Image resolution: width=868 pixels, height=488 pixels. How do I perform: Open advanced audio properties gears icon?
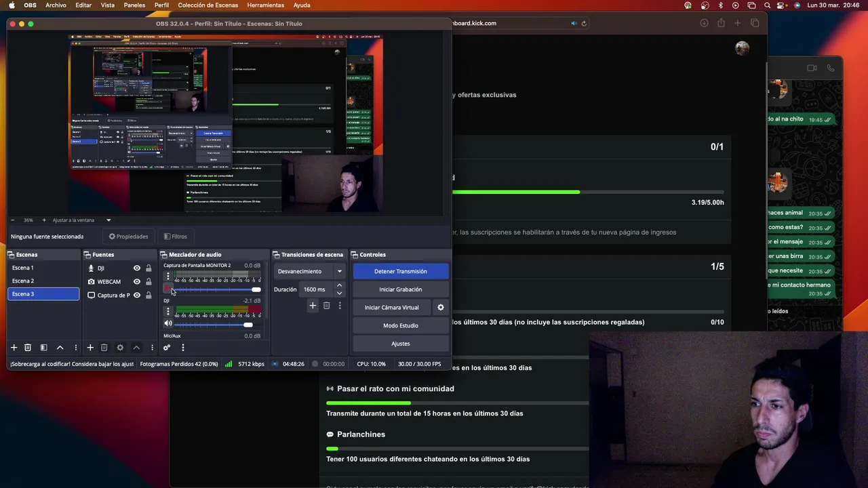[x=167, y=348]
